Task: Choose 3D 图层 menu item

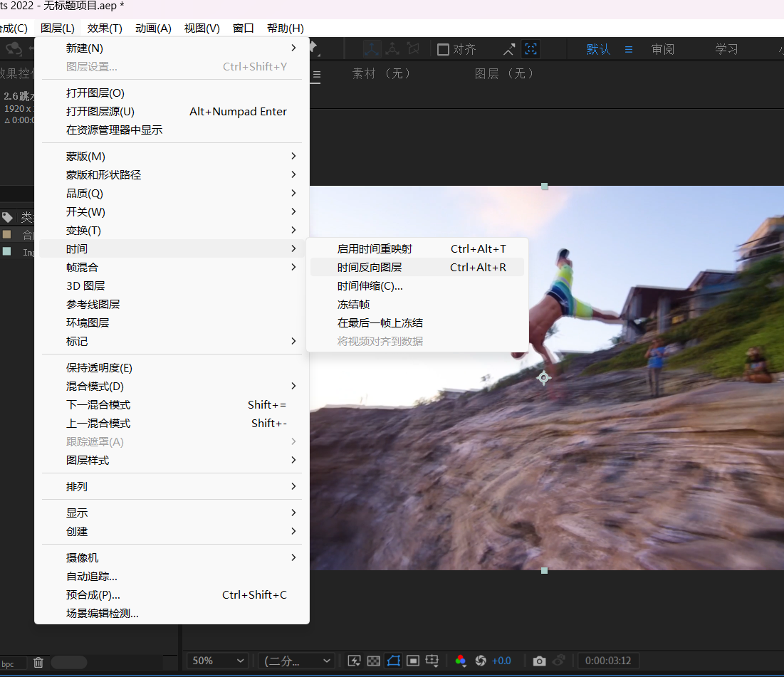Action: 172,285
